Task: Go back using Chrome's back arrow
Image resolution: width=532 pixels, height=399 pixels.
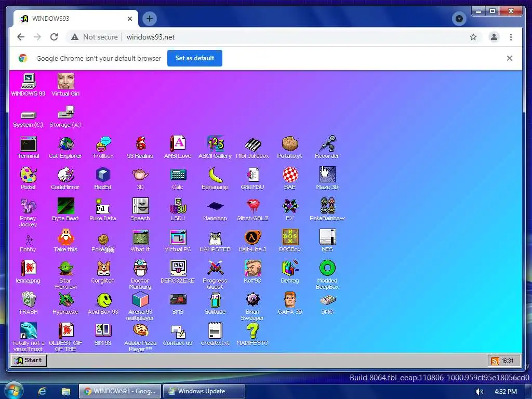Action: click(x=21, y=37)
